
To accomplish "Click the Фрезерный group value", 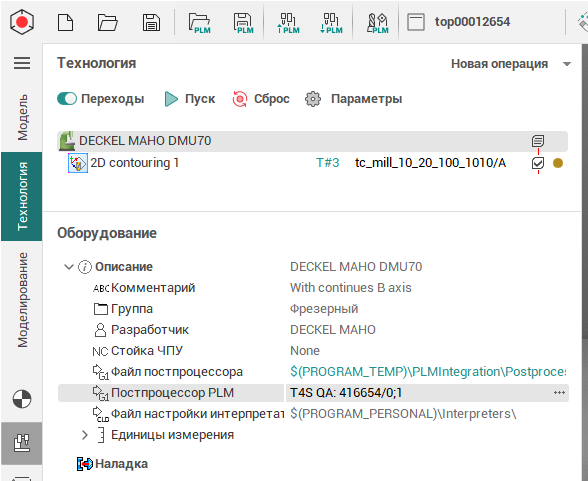I will coord(324,309).
